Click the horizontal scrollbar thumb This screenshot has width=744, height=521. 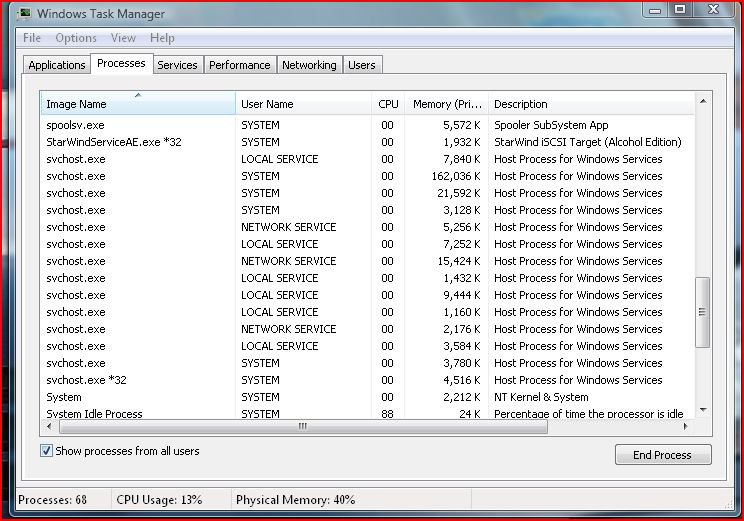click(x=303, y=427)
